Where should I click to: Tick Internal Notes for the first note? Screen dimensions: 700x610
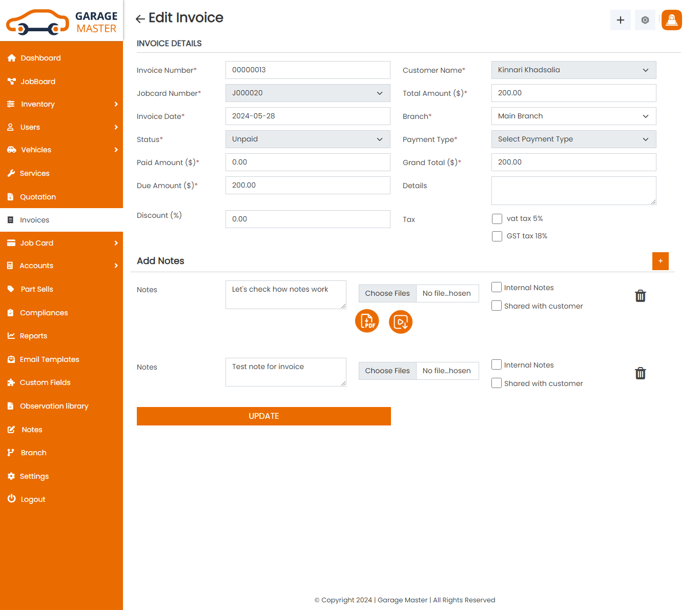point(496,288)
